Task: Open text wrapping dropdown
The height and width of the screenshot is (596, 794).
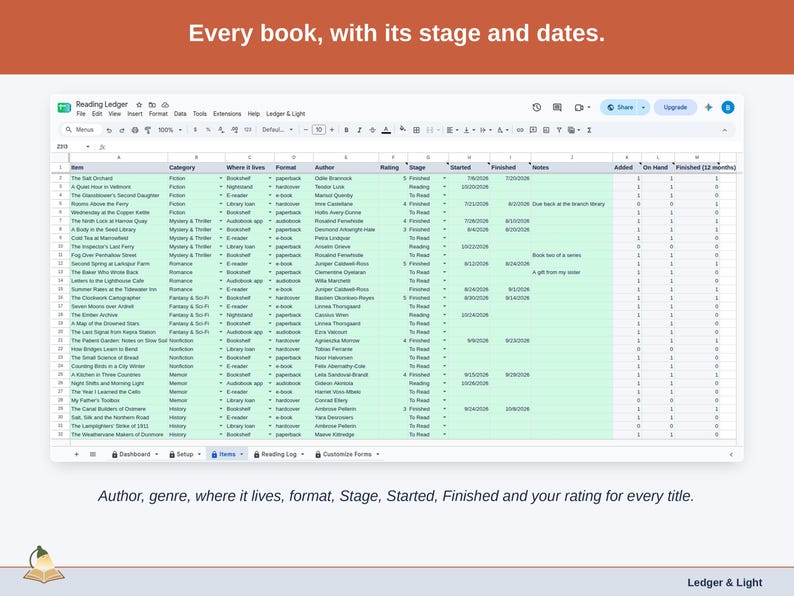Action: [x=485, y=130]
